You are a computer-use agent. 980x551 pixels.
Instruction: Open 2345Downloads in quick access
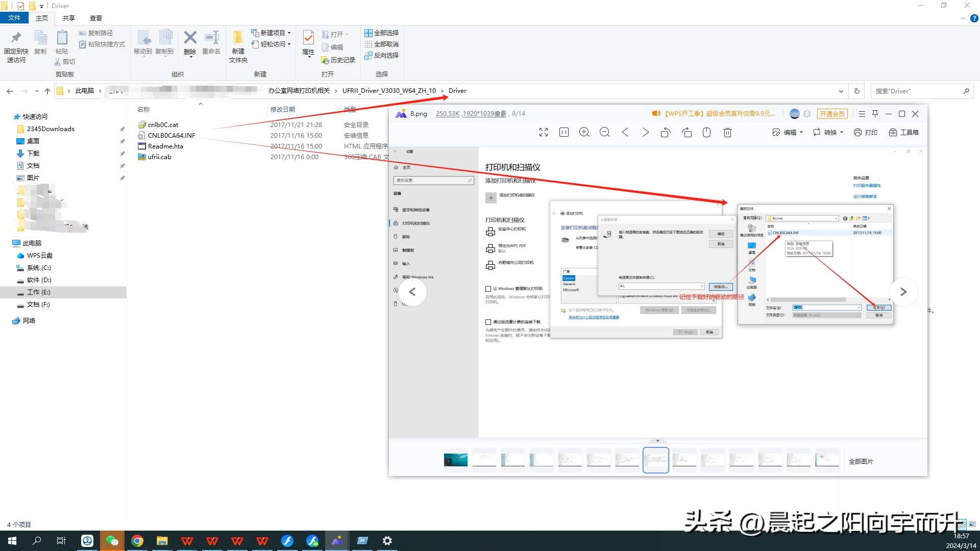(x=51, y=129)
